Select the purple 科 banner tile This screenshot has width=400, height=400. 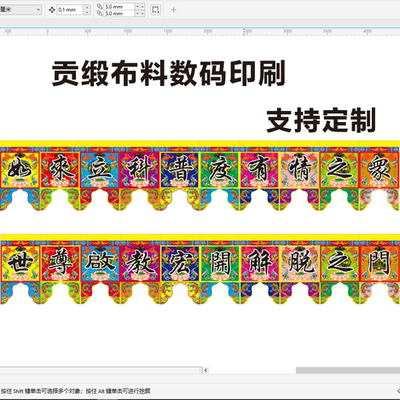point(140,170)
